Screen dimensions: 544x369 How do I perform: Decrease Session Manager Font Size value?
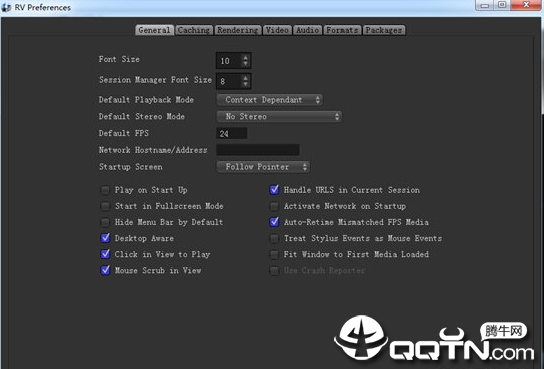tap(246, 84)
